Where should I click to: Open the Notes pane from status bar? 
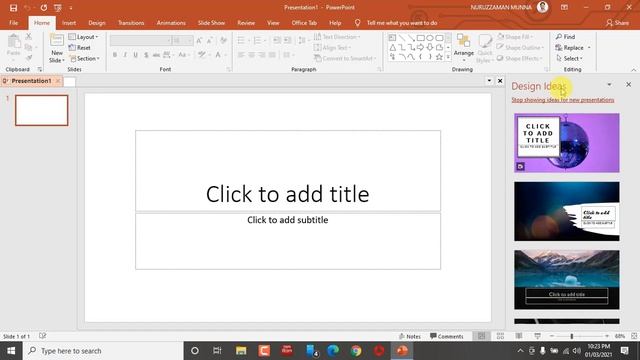410,336
